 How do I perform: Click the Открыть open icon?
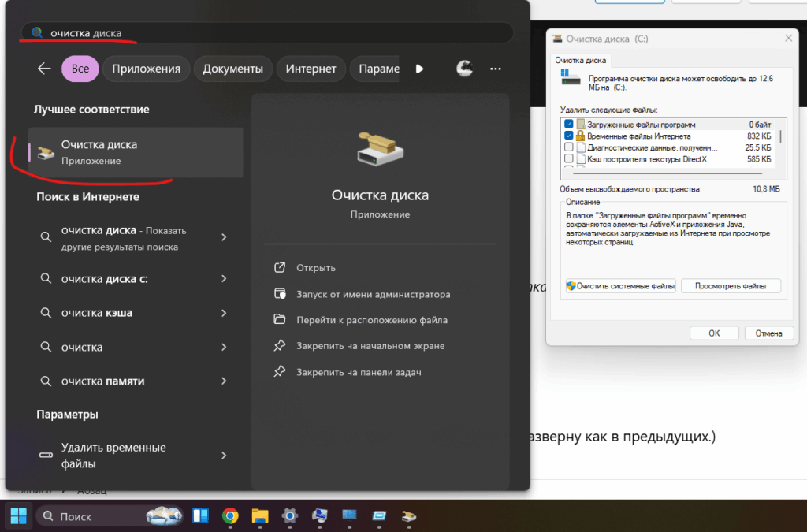coord(280,267)
